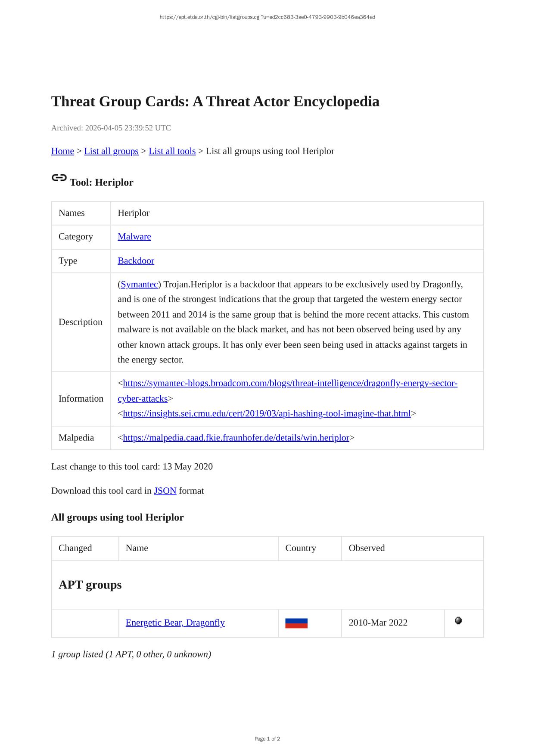Open Energetic Bear, Dragonfly group page
Viewport: 535px width, 756px height.
pos(175,623)
